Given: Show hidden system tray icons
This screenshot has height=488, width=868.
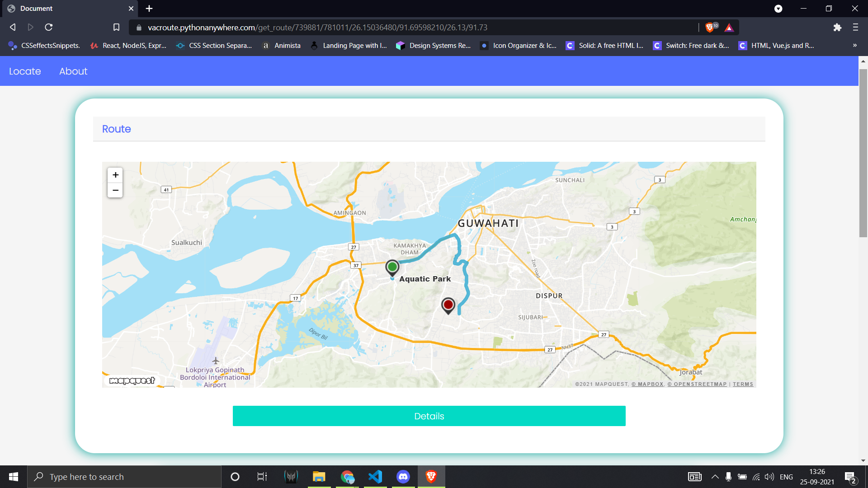Looking at the screenshot, I should 715,477.
